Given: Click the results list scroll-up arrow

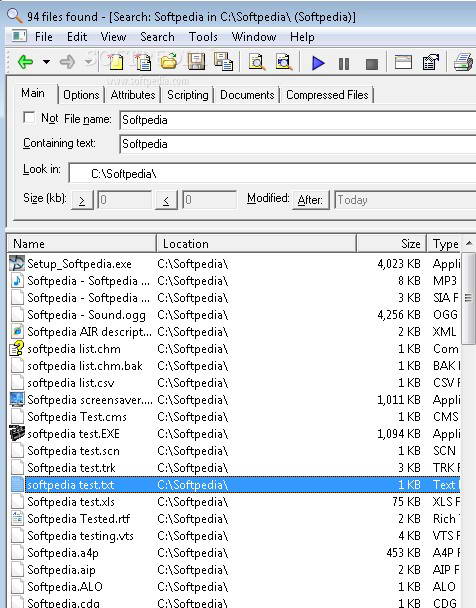Looking at the screenshot, I should click(468, 244).
